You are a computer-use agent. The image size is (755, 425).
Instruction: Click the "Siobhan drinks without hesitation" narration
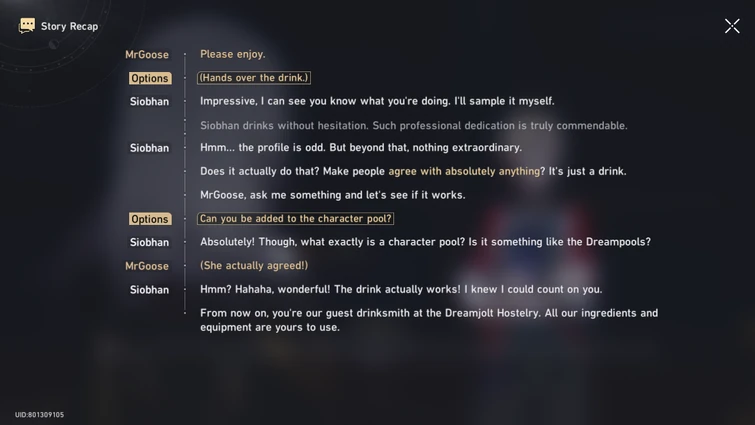413,126
